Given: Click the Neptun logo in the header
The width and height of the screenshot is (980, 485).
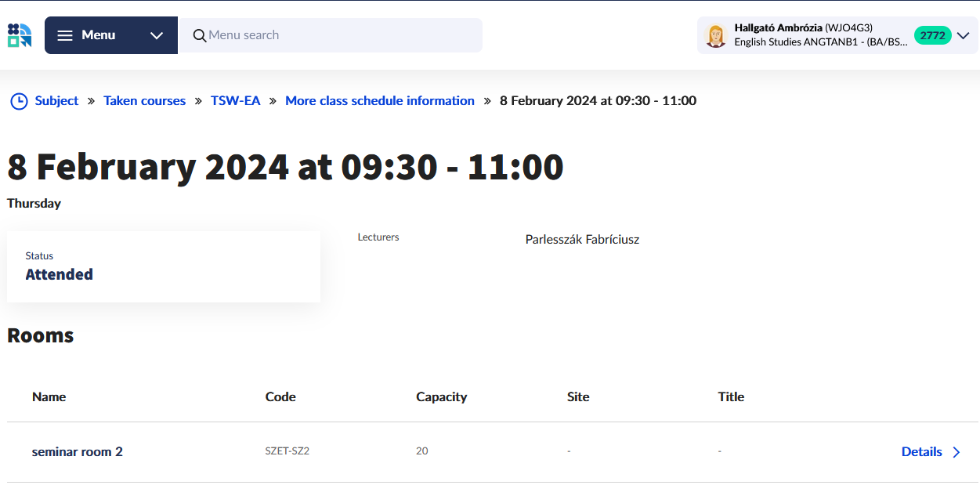Looking at the screenshot, I should coord(20,35).
